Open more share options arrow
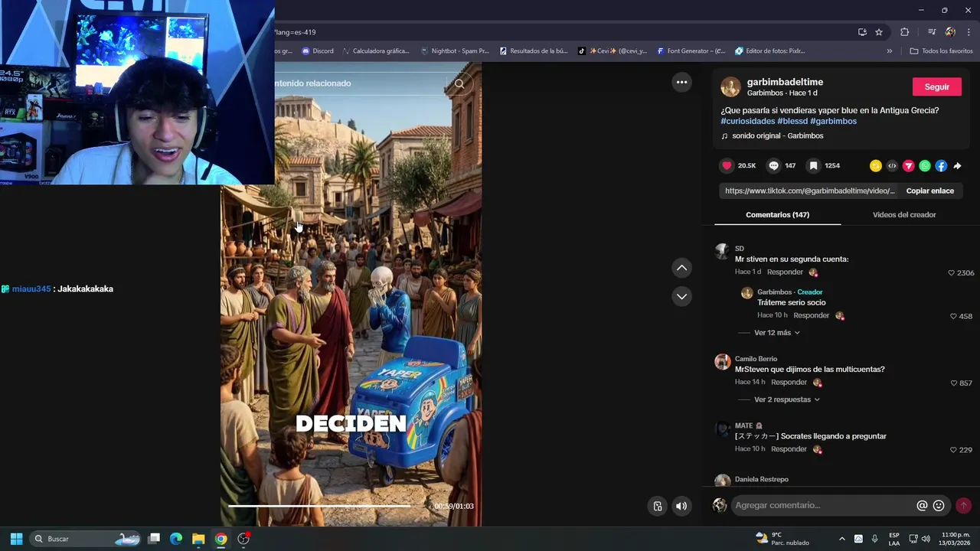The width and height of the screenshot is (980, 551). pos(957,165)
